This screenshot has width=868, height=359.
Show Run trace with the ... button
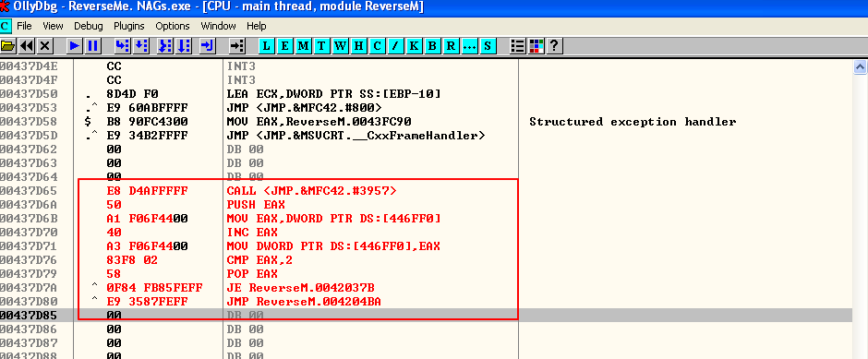469,46
